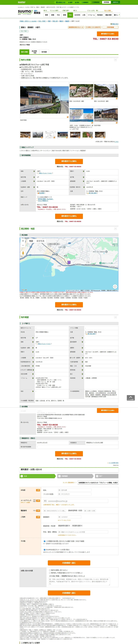Click お気に入りに追加する button

click(93, 27)
